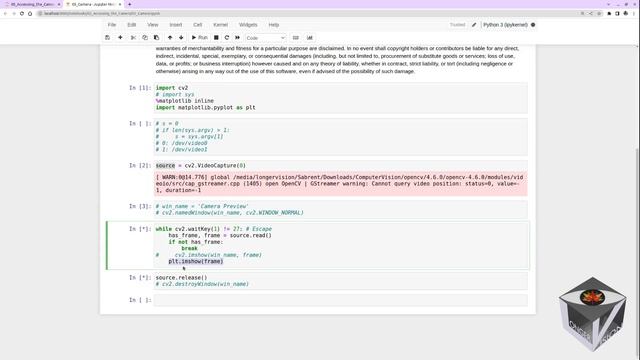Open the View menu
Screen dimensions: 640x360
(153, 25)
